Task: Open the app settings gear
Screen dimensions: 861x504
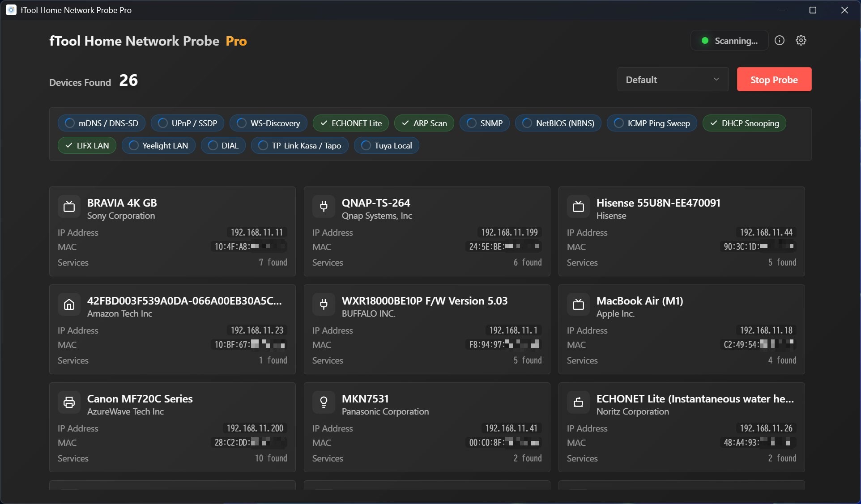Action: point(801,40)
